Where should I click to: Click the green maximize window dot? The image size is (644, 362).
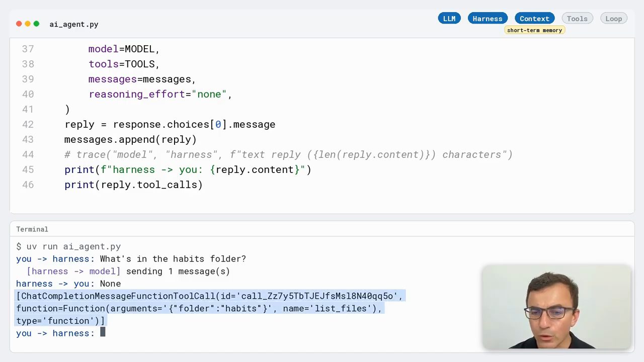point(36,24)
